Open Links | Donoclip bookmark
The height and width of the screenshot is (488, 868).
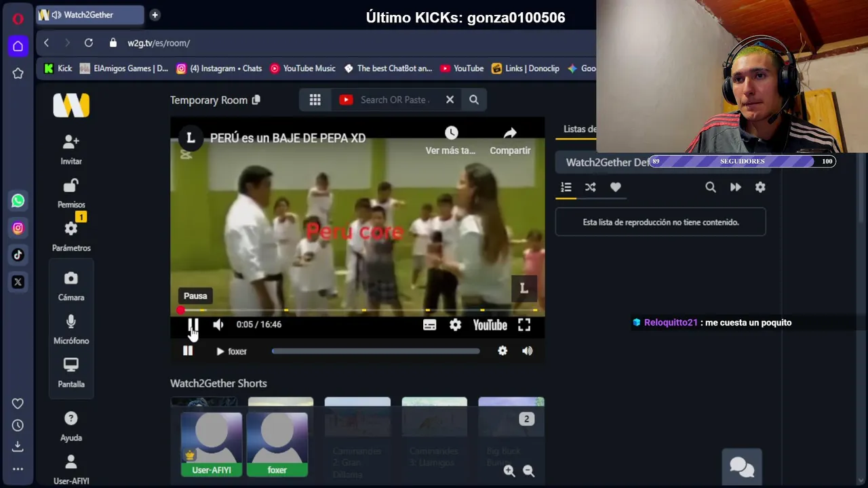(x=526, y=68)
